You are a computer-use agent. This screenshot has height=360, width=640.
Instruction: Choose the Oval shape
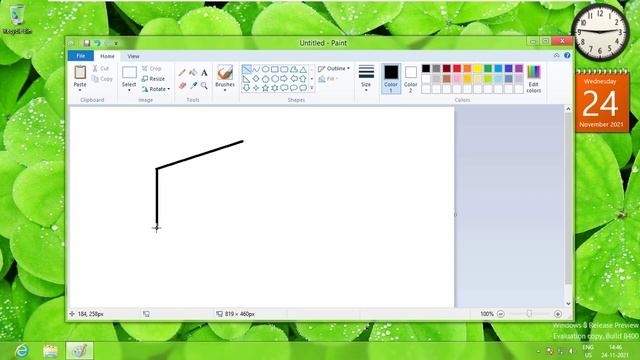(x=265, y=69)
